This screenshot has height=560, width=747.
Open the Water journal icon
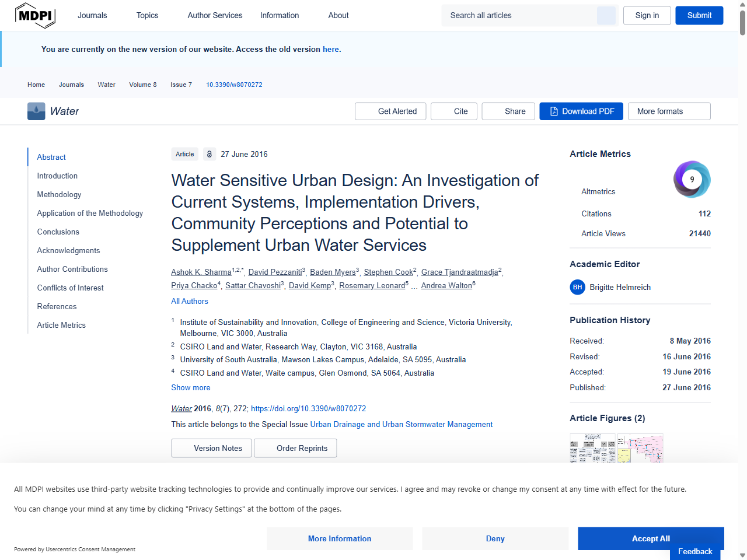click(36, 111)
